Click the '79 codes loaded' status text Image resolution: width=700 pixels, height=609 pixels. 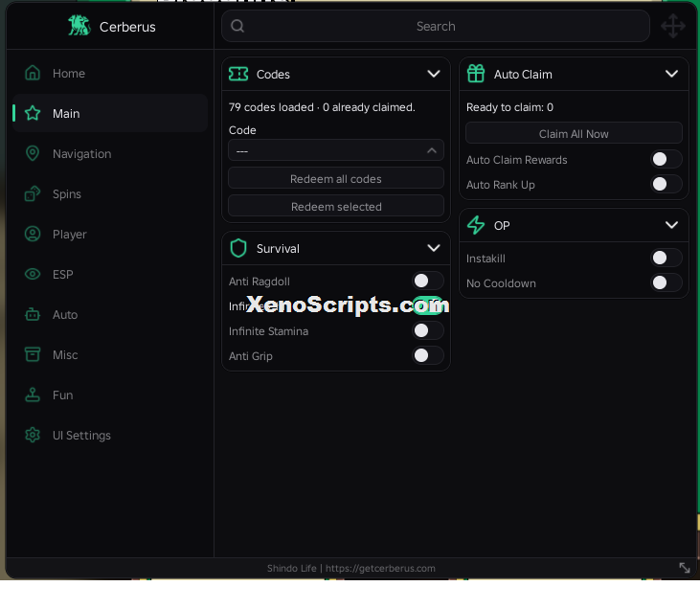[322, 107]
